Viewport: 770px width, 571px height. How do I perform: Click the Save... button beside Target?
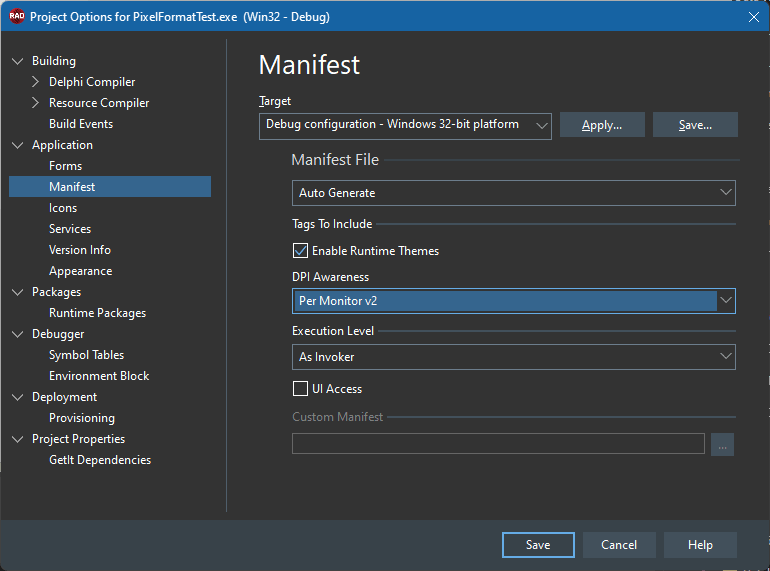click(x=695, y=125)
